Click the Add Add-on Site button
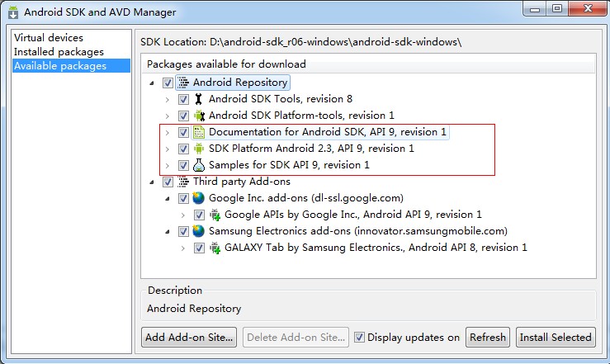This screenshot has height=364, width=610. [x=189, y=337]
